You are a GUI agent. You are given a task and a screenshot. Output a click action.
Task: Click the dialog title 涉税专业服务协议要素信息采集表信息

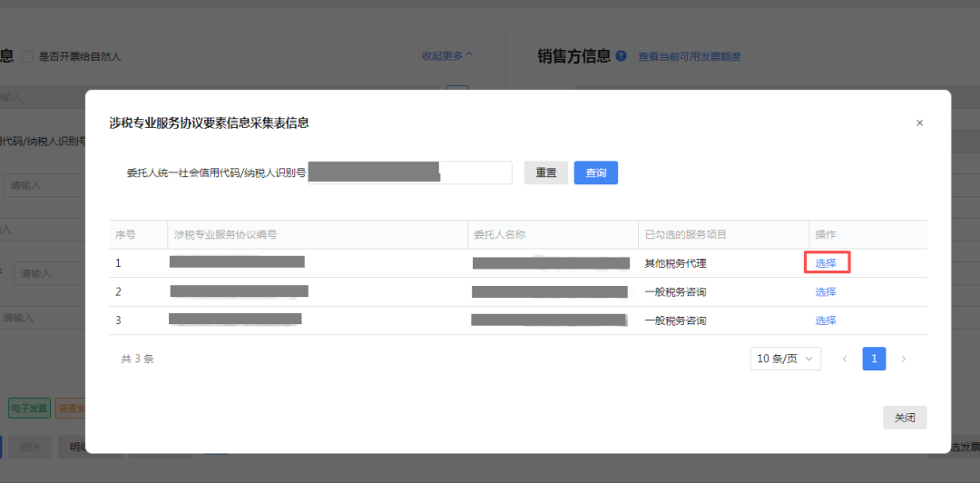pyautogui.click(x=209, y=123)
